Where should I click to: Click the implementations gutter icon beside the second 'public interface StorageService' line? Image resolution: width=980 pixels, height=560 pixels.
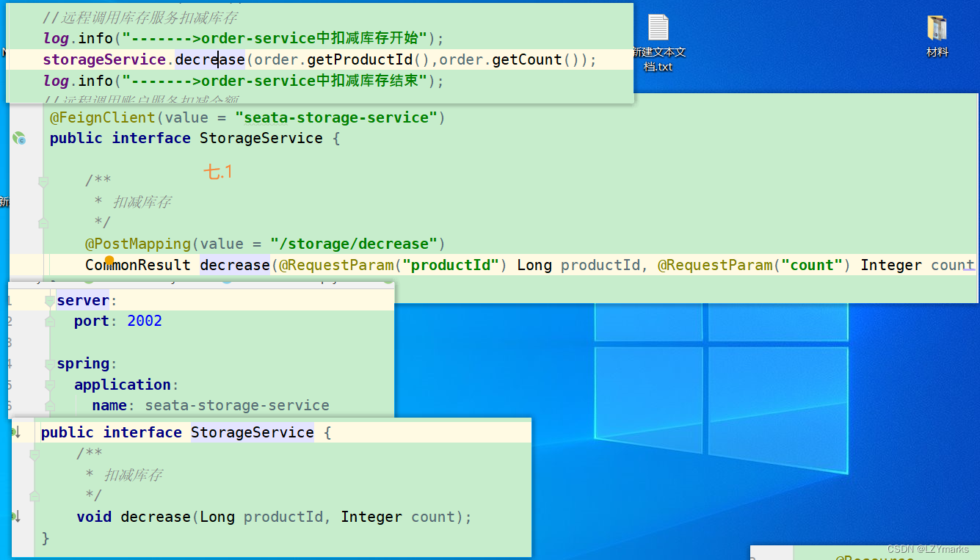pyautogui.click(x=16, y=432)
